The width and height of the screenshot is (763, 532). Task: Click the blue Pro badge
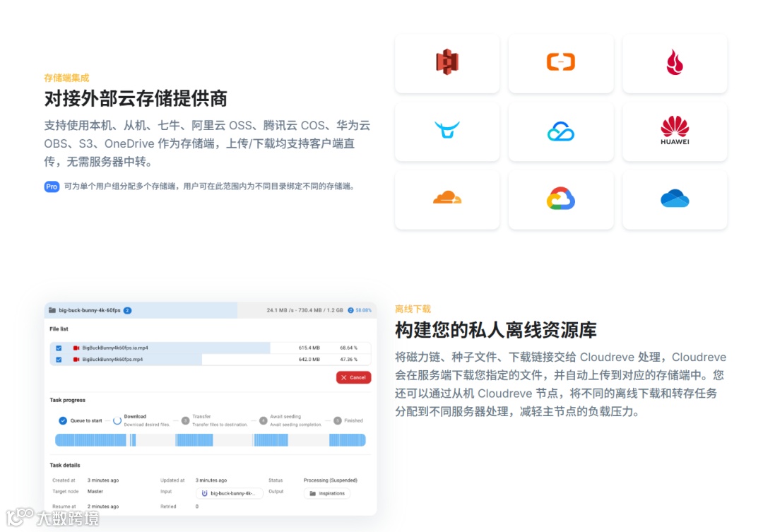click(52, 187)
